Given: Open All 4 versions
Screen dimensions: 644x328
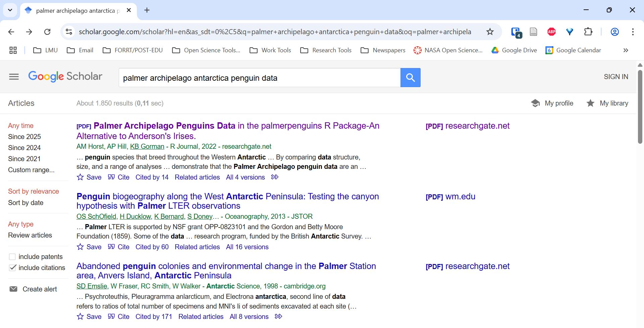Looking at the screenshot, I should [x=246, y=177].
